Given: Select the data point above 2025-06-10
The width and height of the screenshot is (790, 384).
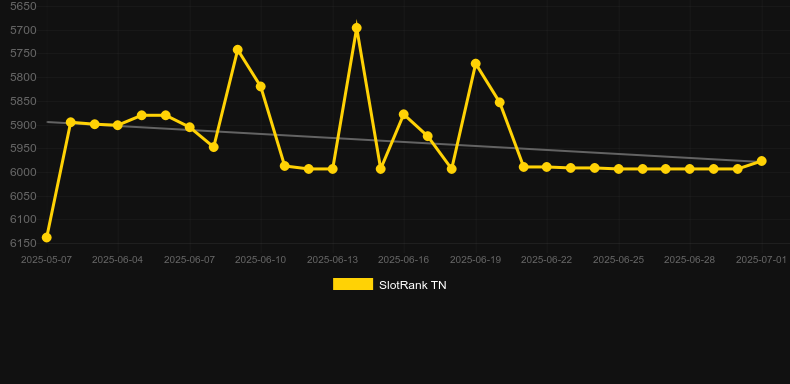Looking at the screenshot, I should (x=261, y=87).
